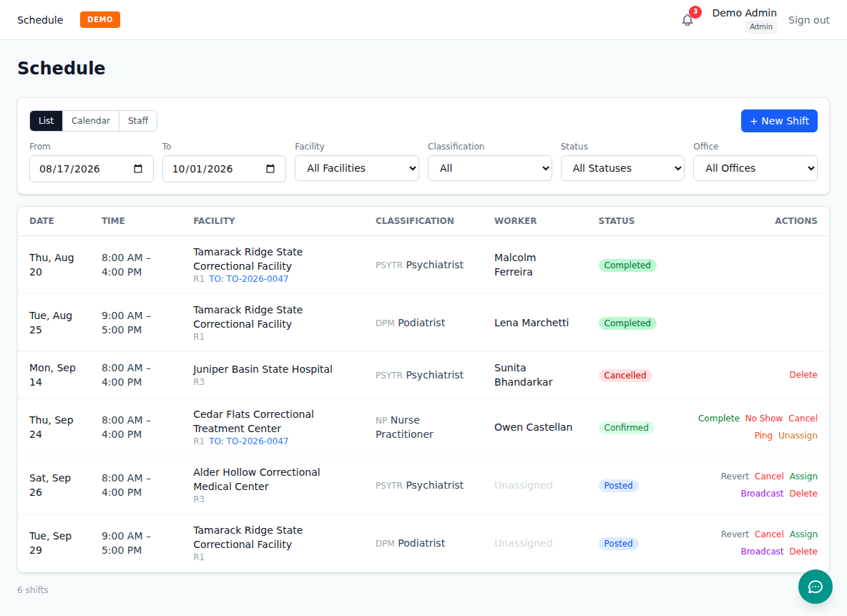Viewport: 847px width, 616px height.
Task: Click worker name Malcolm Ferreira
Action: point(515,265)
